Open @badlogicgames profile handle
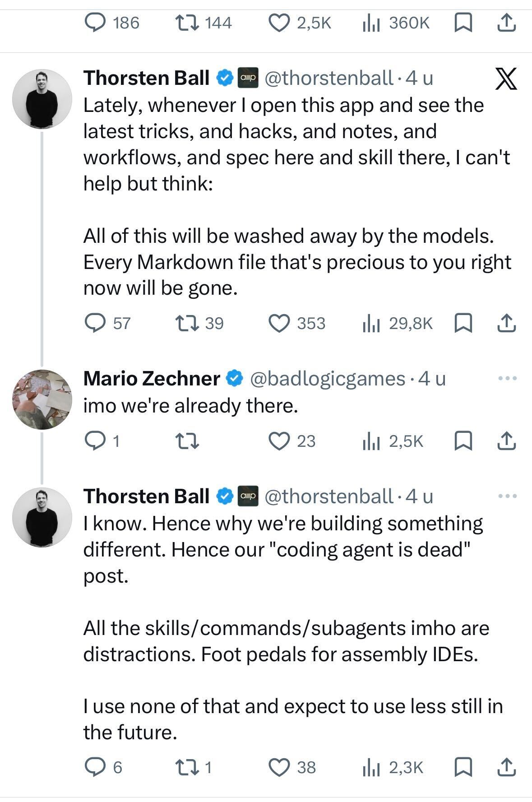Image resolution: width=532 pixels, height=802 pixels. [327, 378]
